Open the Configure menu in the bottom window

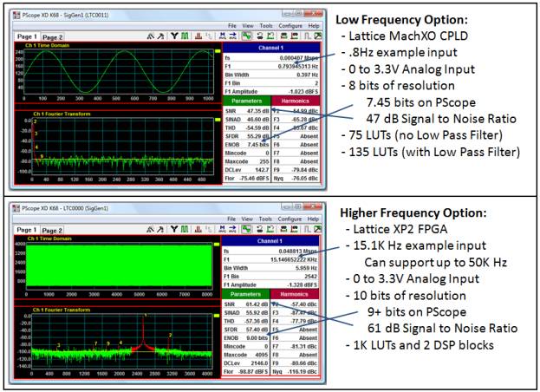click(x=290, y=217)
